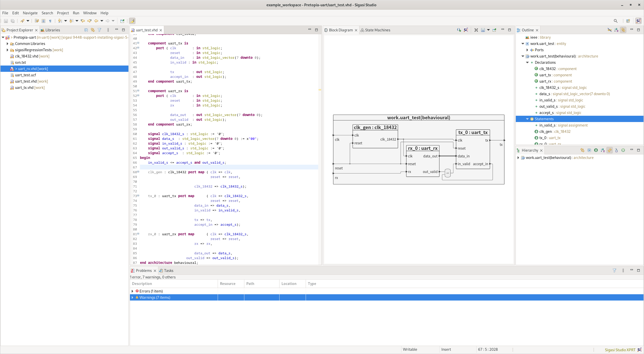The image size is (644, 354).
Task: Click the Next Annotation arrow icon
Action: point(60,21)
